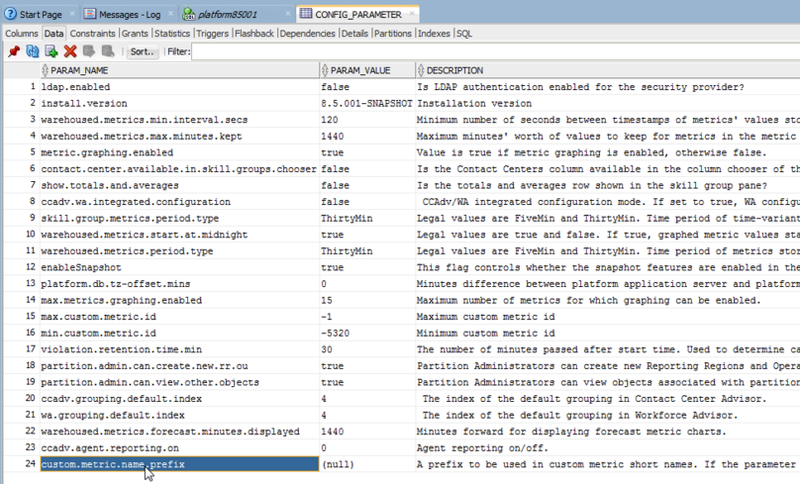Refresh the table data
Image resolution: width=800 pixels, height=484 pixels.
31,51
